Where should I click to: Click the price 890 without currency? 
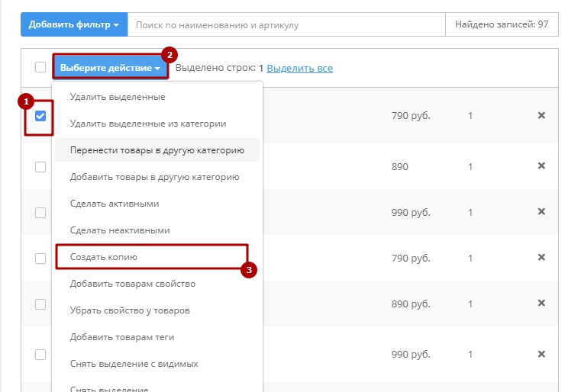coord(399,167)
